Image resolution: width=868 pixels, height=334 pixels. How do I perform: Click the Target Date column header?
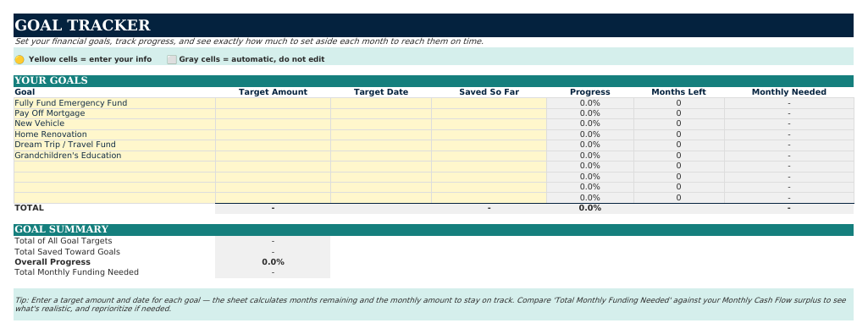click(x=381, y=92)
